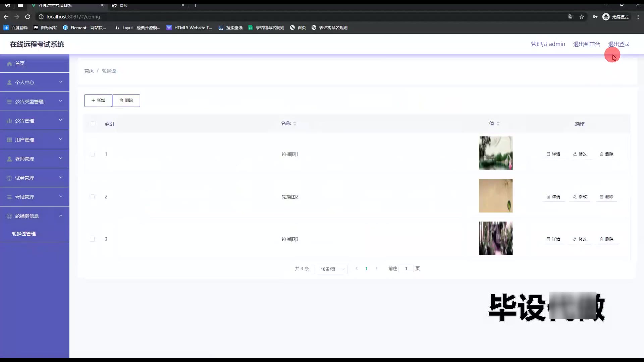The width and height of the screenshot is (644, 362).
Task: Click the 轮播图2 thumbnail image
Action: [495, 196]
